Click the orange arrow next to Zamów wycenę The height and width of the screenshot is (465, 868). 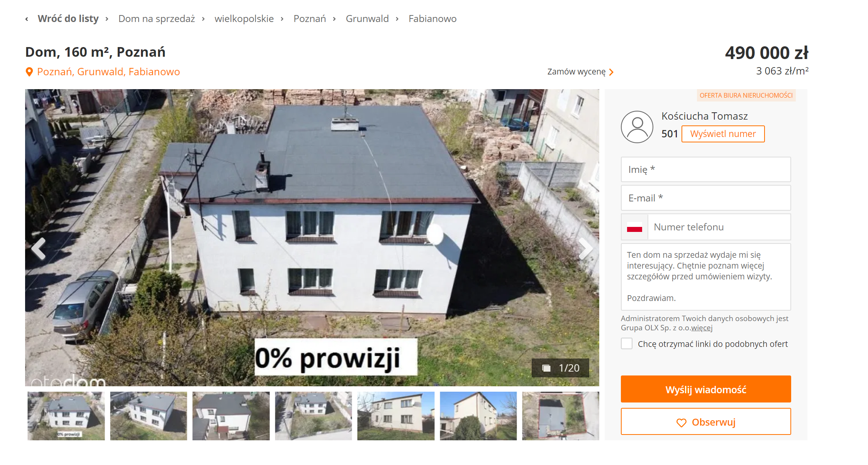pyautogui.click(x=611, y=72)
